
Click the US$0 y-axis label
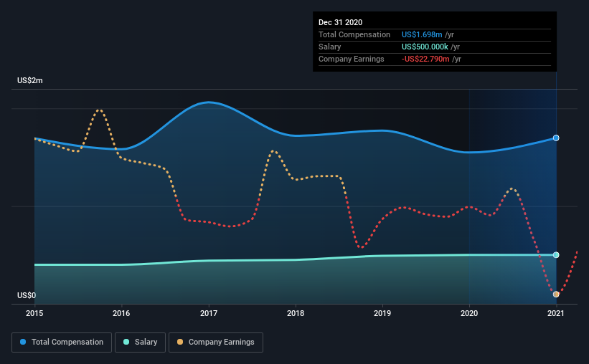point(27,296)
